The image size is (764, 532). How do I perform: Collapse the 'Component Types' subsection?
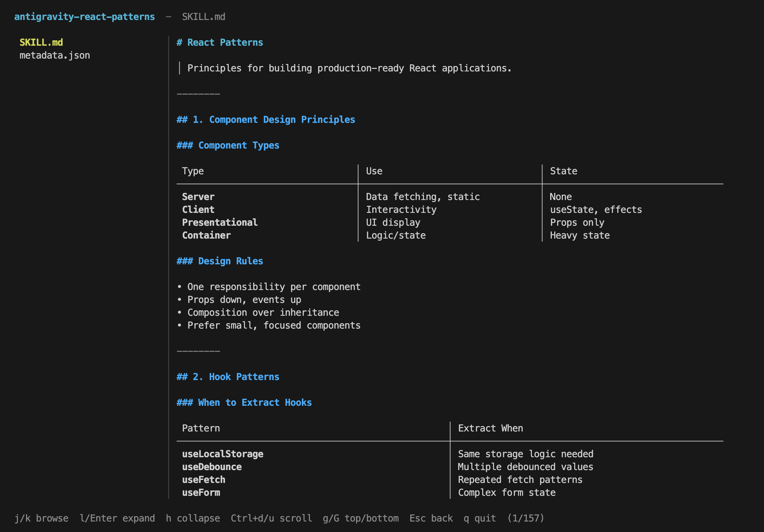click(228, 145)
